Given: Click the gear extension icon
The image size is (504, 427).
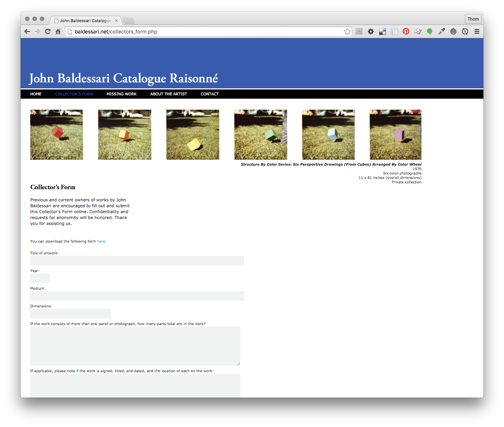Looking at the screenshot, I should click(371, 32).
